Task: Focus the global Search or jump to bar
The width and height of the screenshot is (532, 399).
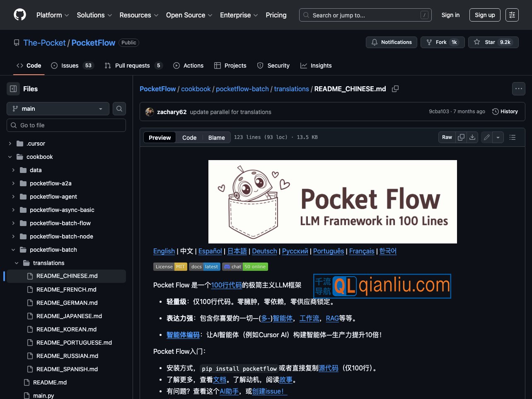Action: tap(365, 15)
